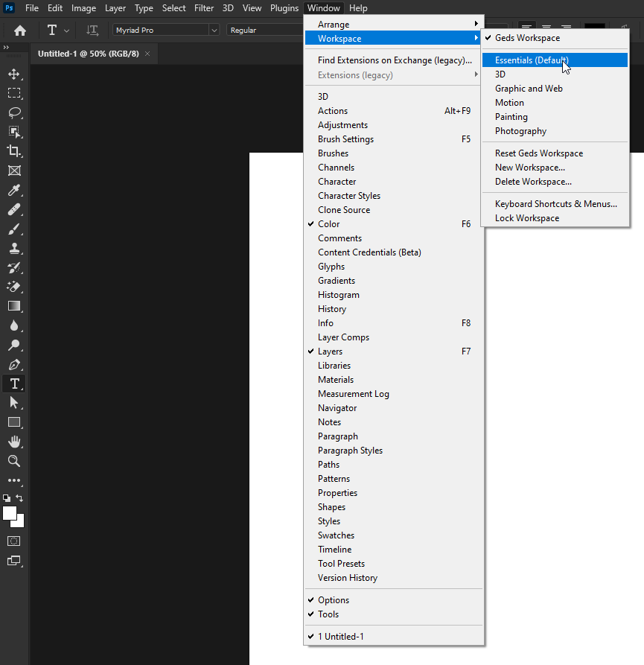Select the Clone Stamp tool
Image resolution: width=644 pixels, height=665 pixels.
coord(14,248)
